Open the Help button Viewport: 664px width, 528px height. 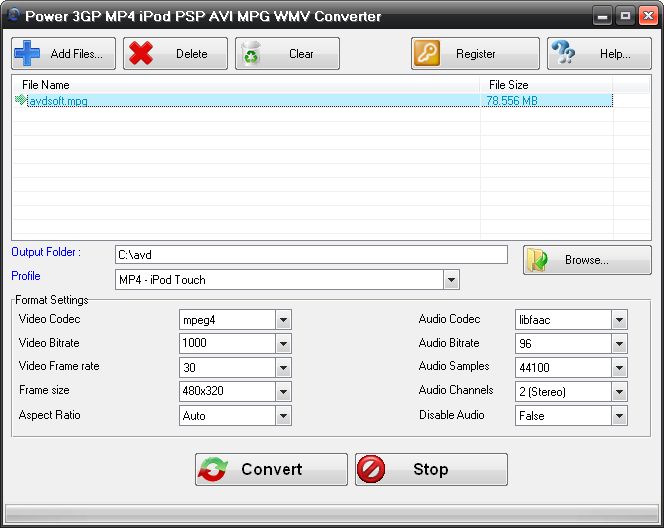click(599, 53)
